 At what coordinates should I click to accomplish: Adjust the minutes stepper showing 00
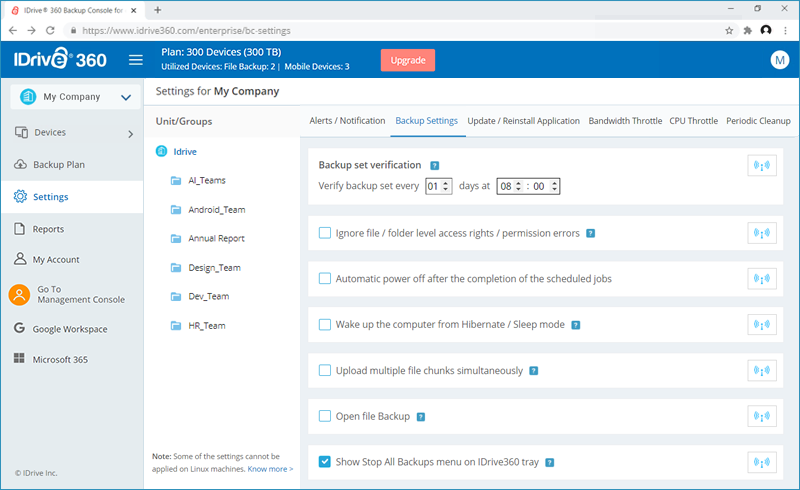click(554, 186)
